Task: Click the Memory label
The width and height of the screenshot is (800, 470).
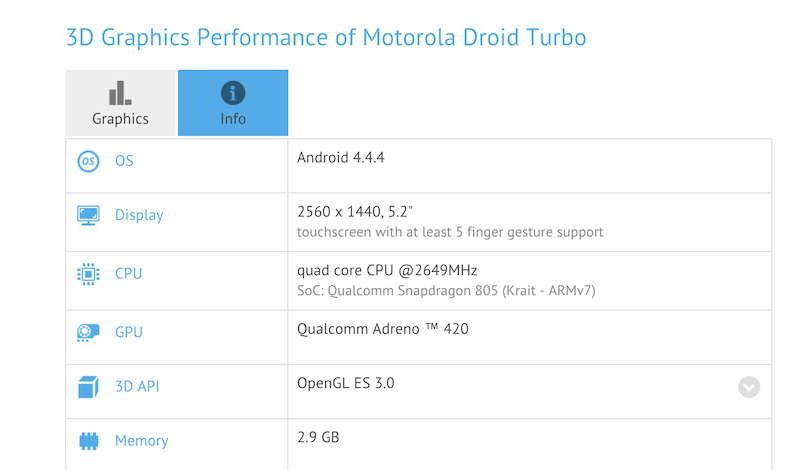Action: coord(141,440)
